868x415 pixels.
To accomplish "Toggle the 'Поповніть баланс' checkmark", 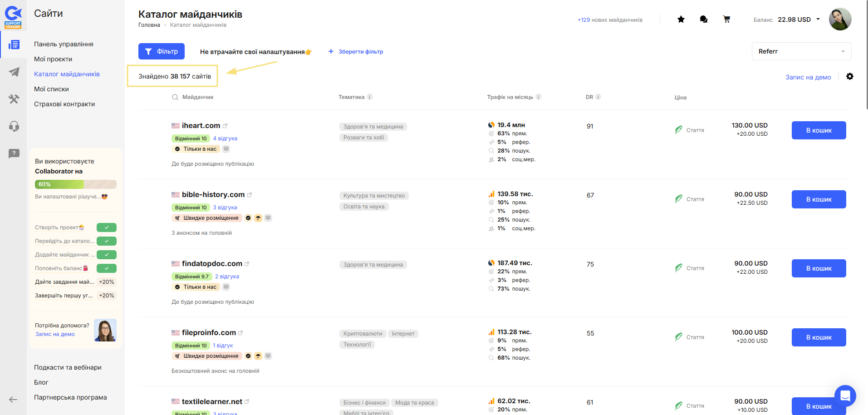I will (x=107, y=268).
